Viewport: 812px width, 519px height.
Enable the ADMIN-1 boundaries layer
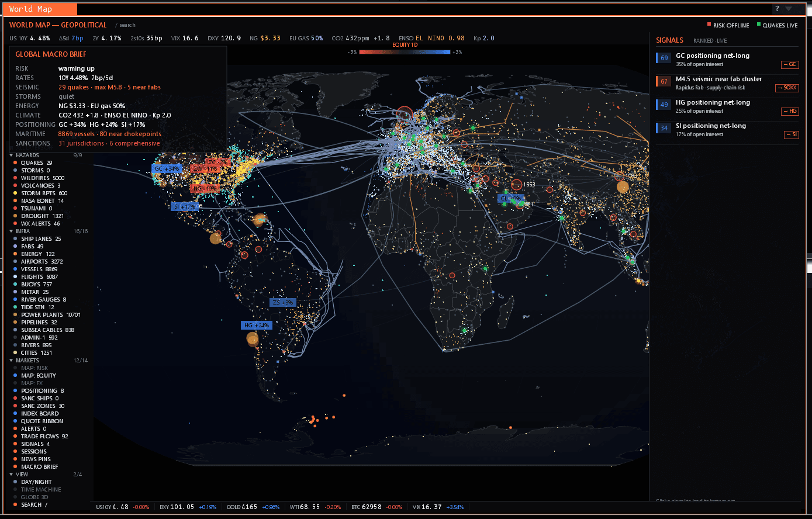(x=35, y=337)
